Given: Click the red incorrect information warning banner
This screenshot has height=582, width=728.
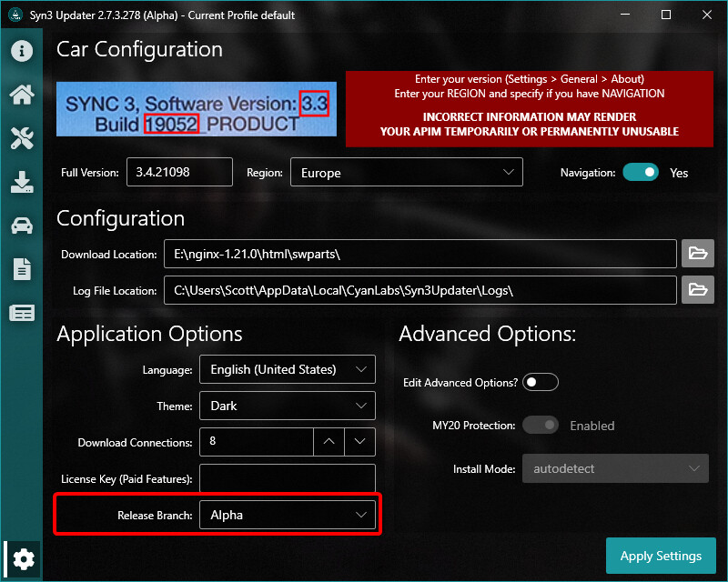Looking at the screenshot, I should [530, 109].
